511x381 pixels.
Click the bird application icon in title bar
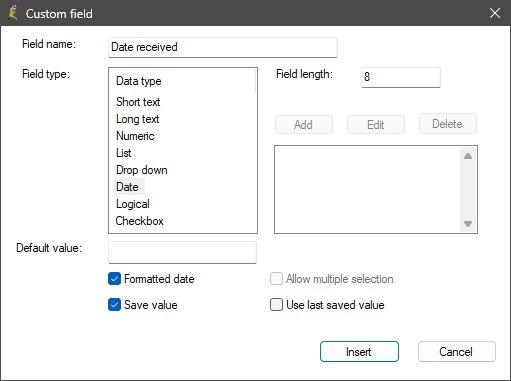13,13
